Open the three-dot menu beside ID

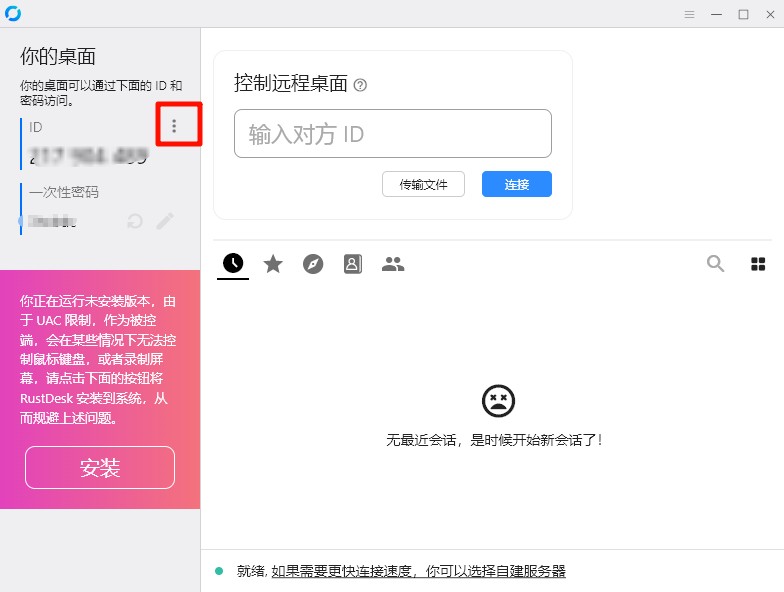(x=174, y=126)
